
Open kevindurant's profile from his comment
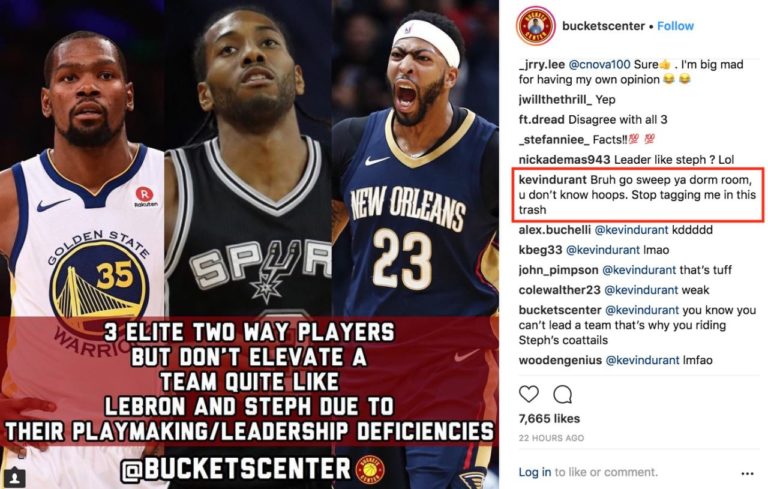pos(552,180)
